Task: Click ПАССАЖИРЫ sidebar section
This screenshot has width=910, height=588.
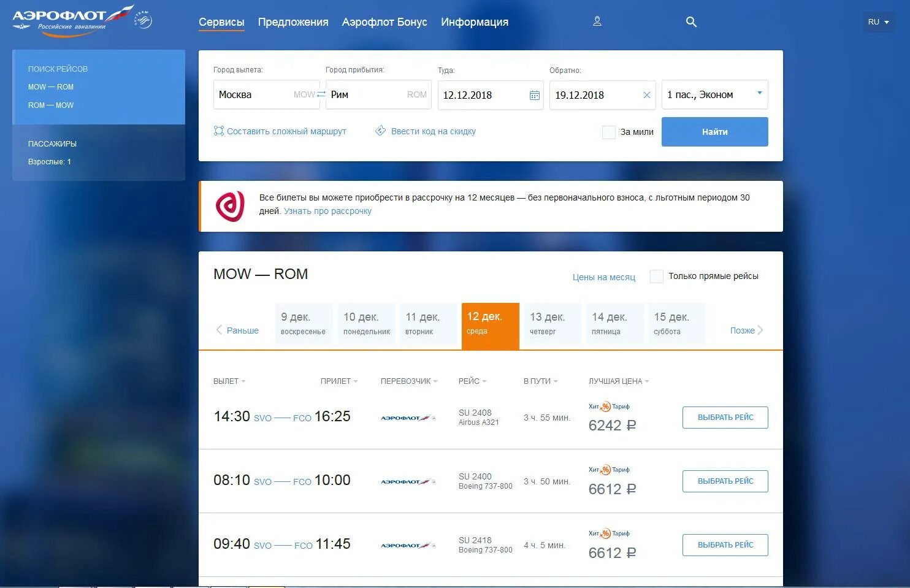Action: [x=52, y=144]
